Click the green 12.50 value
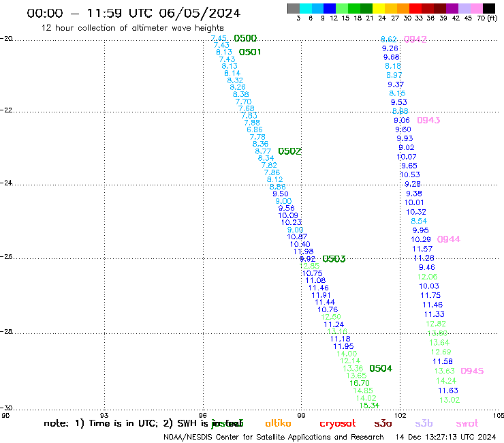The height and width of the screenshot is (443, 504). tap(331, 317)
